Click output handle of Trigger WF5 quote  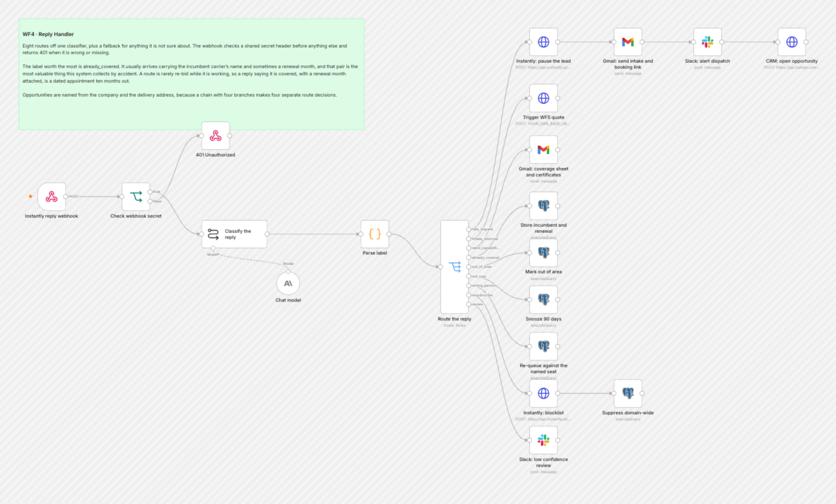(x=557, y=98)
